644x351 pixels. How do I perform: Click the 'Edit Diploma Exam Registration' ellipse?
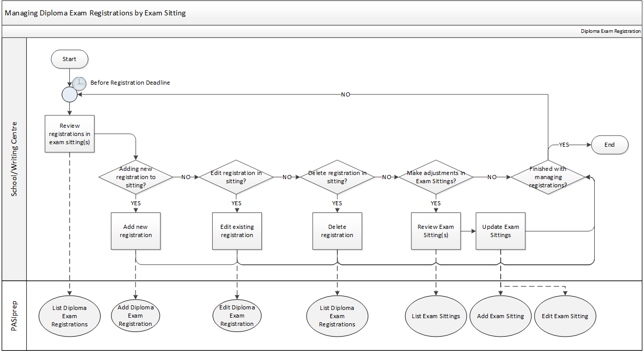[x=237, y=316]
